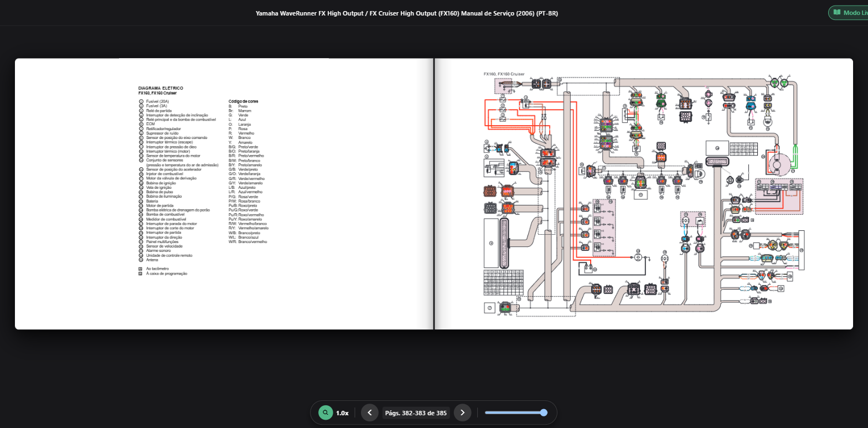Click the Modo Livro book icon
This screenshot has height=428, width=868.
click(837, 13)
